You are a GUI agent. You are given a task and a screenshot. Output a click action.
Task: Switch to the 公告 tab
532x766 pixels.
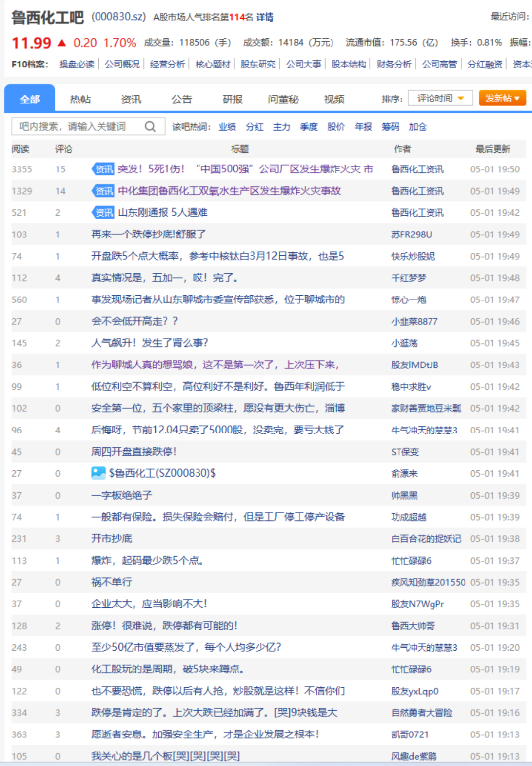pyautogui.click(x=182, y=99)
